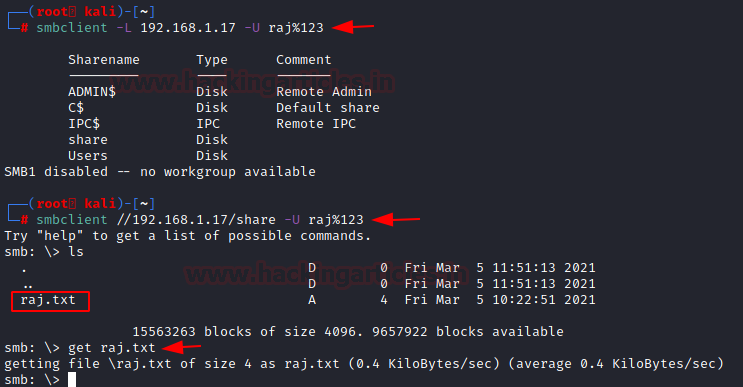Click the C$ default share entry
Image resolution: width=743 pixels, height=387 pixels.
point(76,108)
